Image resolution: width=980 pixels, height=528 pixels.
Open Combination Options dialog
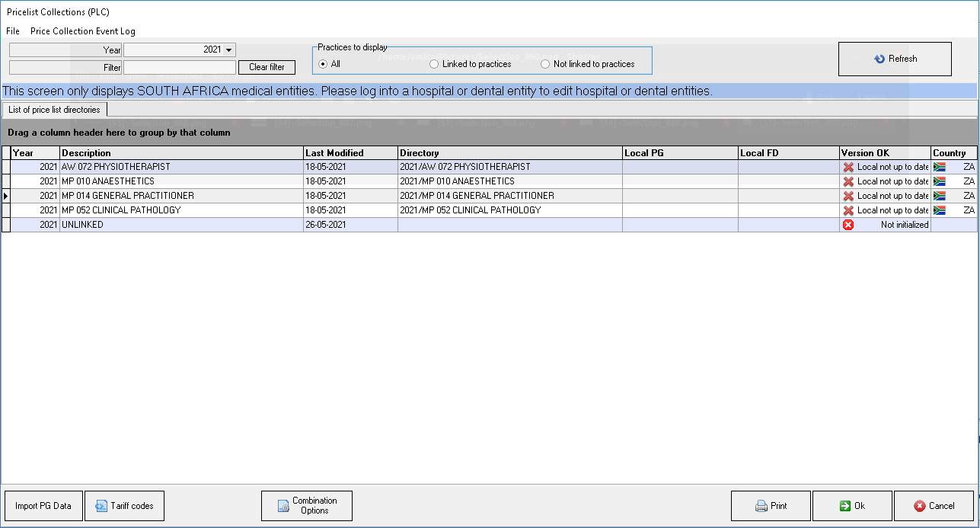307,506
